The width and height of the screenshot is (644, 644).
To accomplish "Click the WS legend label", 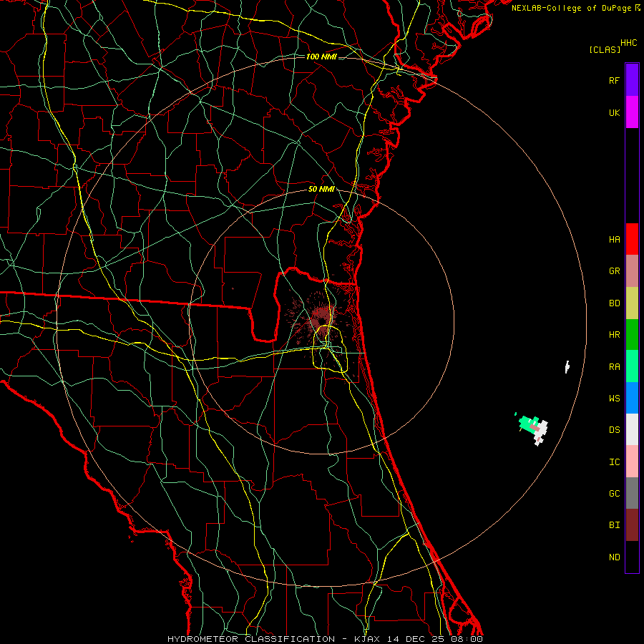I will [614, 399].
